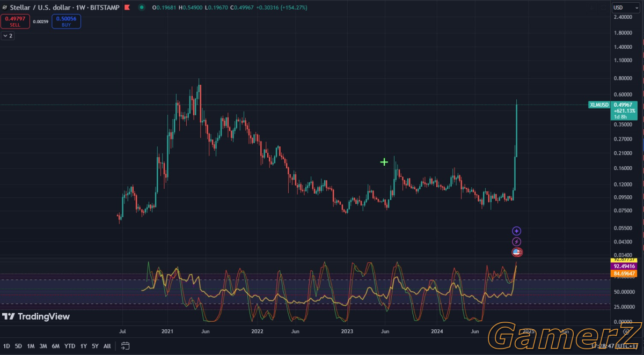This screenshot has height=355, width=644.
Task: Click the XLMUSD price line label
Action: click(598, 105)
